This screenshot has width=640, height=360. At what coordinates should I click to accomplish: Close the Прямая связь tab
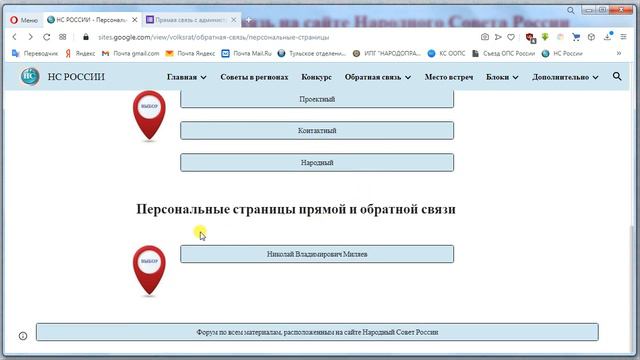233,20
